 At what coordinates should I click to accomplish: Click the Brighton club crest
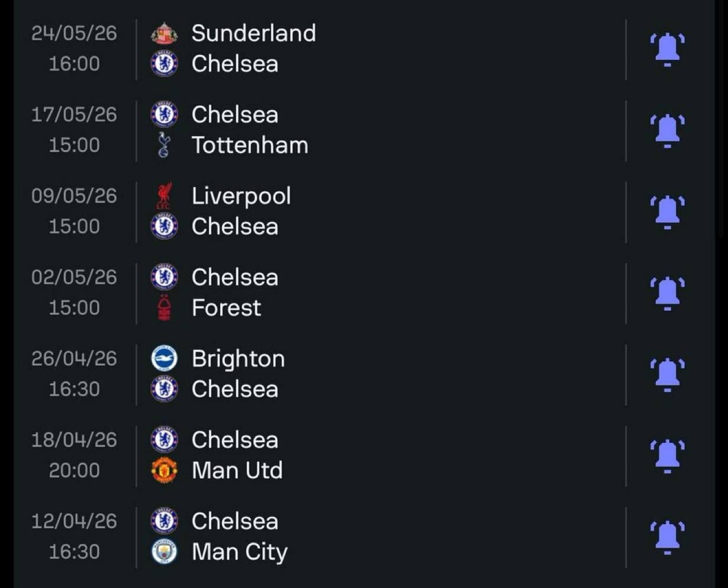[x=164, y=359]
